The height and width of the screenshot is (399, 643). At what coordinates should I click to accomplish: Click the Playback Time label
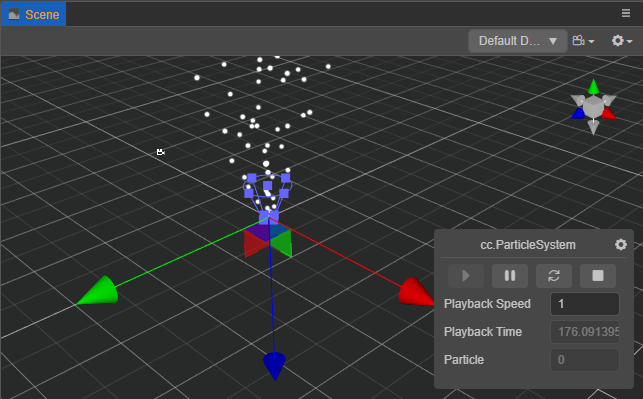click(x=483, y=332)
